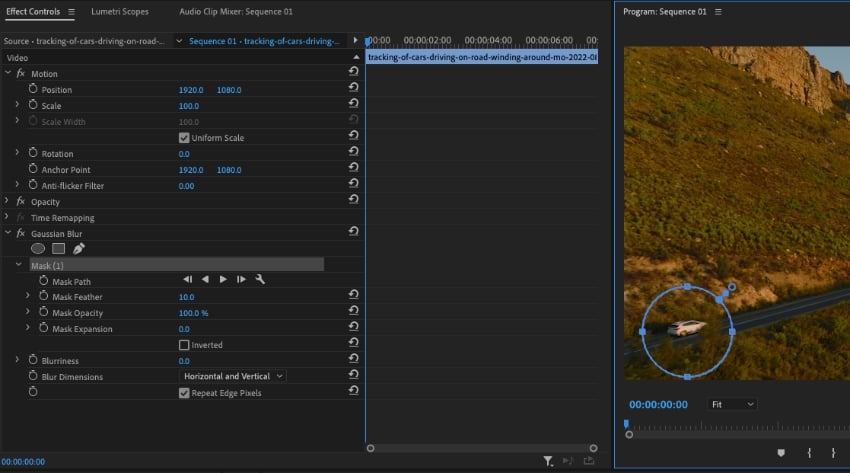Open mask tracking method wrench options
850x473 pixels.
click(260, 280)
